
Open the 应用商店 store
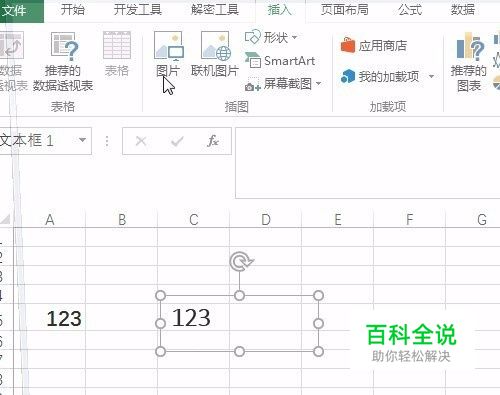click(x=374, y=45)
